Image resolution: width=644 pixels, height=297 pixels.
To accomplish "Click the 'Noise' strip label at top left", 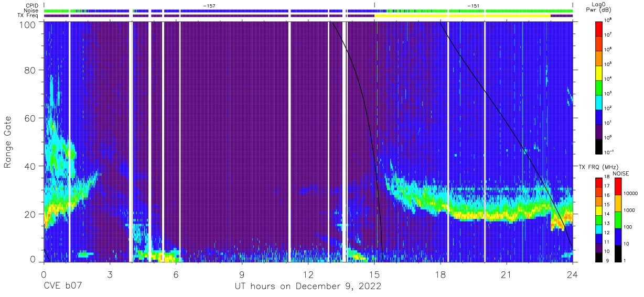I will [x=31, y=10].
